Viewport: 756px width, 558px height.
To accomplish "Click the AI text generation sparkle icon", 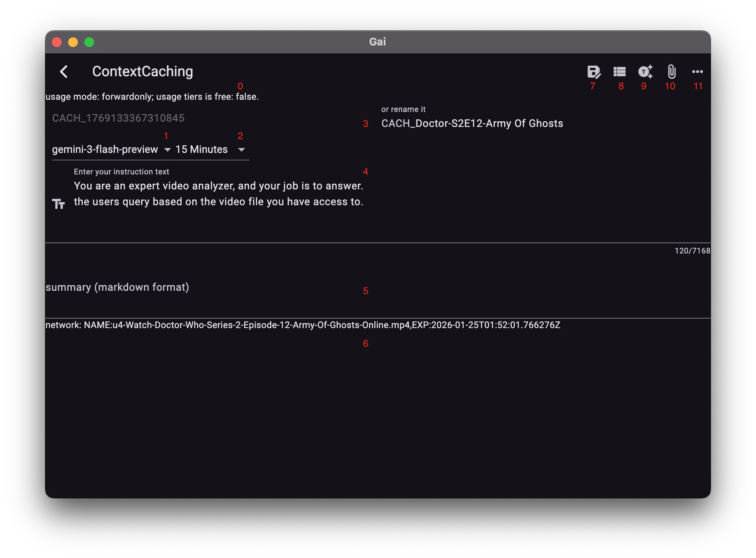I will 644,72.
